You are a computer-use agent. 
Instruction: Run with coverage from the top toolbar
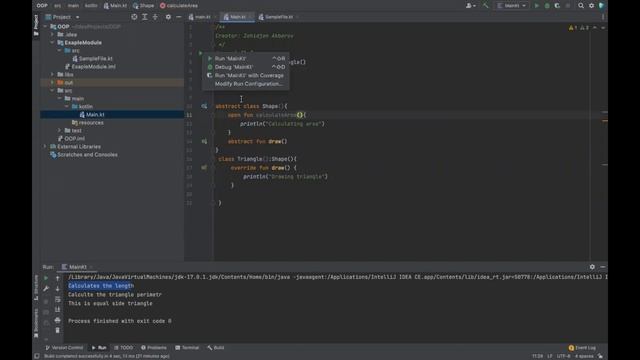(x=557, y=6)
